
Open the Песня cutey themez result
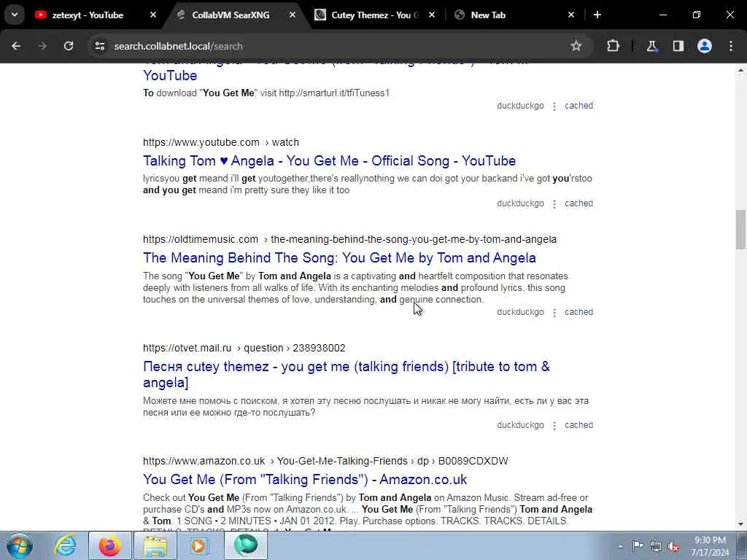click(x=347, y=374)
